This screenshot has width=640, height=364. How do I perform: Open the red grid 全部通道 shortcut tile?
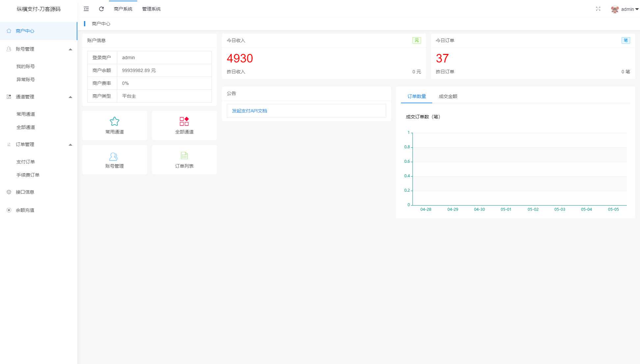(184, 125)
